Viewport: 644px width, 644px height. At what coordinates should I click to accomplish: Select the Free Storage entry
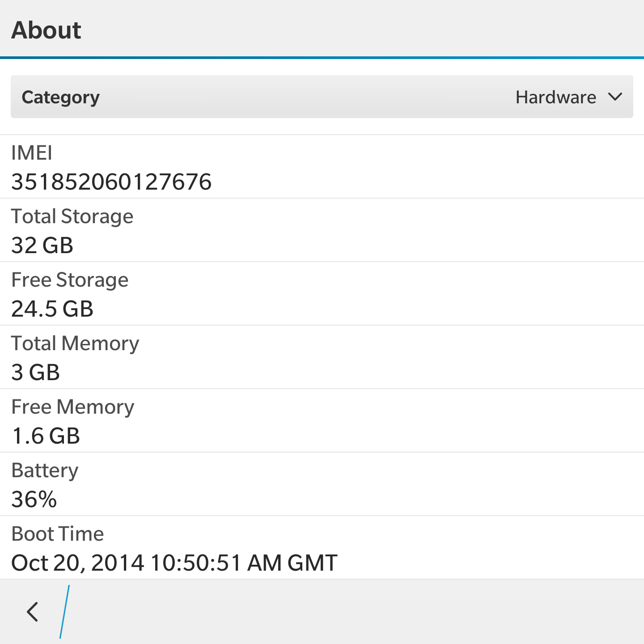(322, 293)
